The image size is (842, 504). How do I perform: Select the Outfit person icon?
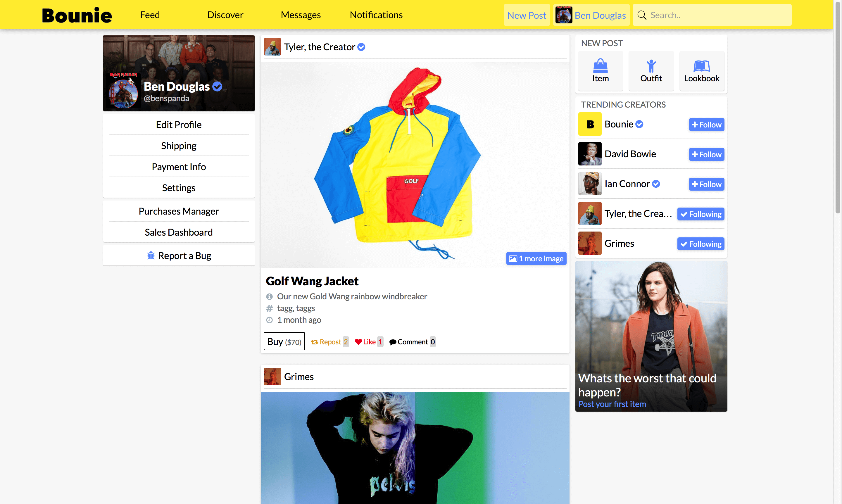click(x=651, y=66)
